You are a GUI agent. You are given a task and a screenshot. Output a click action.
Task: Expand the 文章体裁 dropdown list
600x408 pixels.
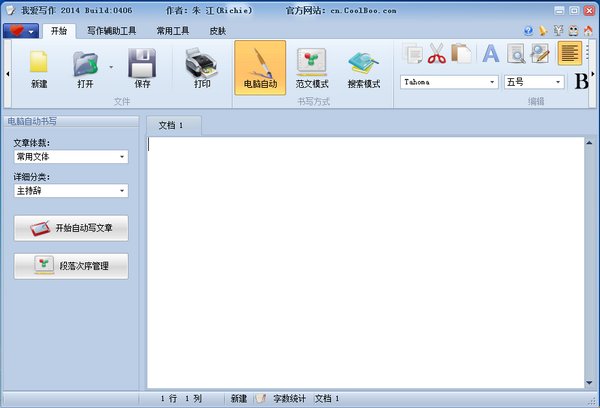point(71,157)
